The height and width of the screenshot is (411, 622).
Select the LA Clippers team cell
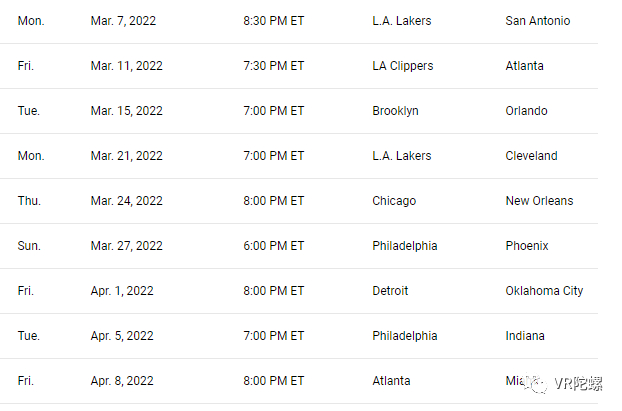click(x=403, y=66)
